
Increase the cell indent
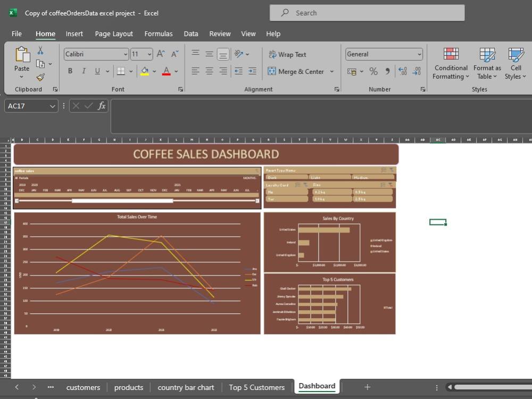252,71
